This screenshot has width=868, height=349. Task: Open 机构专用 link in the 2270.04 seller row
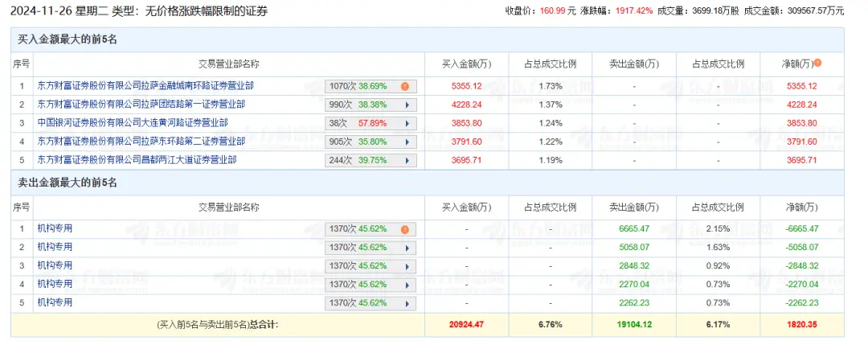[x=55, y=284]
